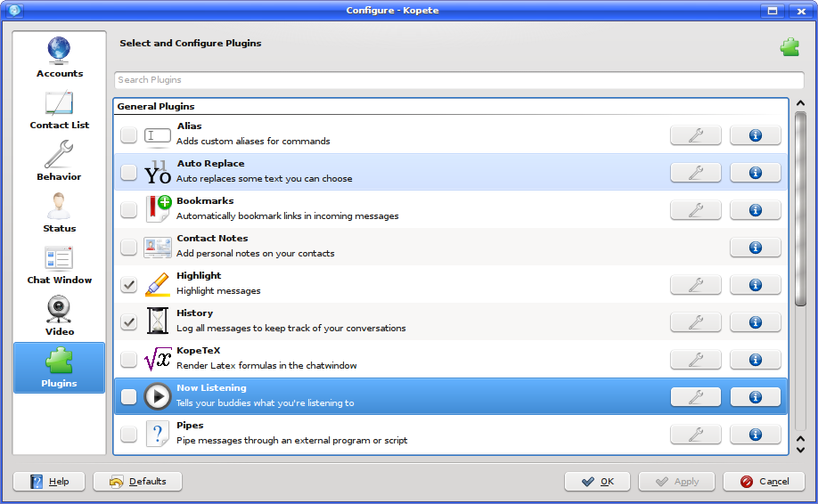This screenshot has width=818, height=504.
Task: Click the Help button
Action: tap(49, 481)
